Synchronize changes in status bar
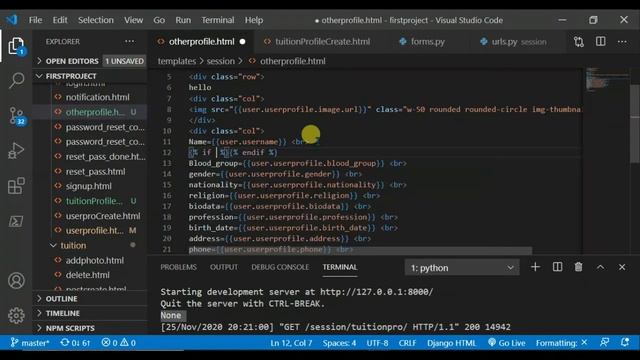Screen dimensions: 640x360 coord(75,343)
